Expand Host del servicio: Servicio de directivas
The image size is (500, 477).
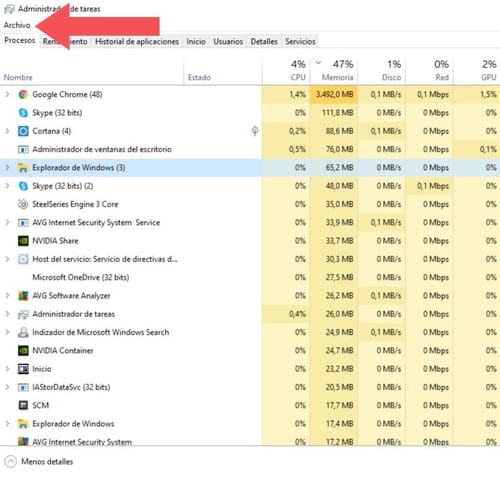tap(7, 259)
